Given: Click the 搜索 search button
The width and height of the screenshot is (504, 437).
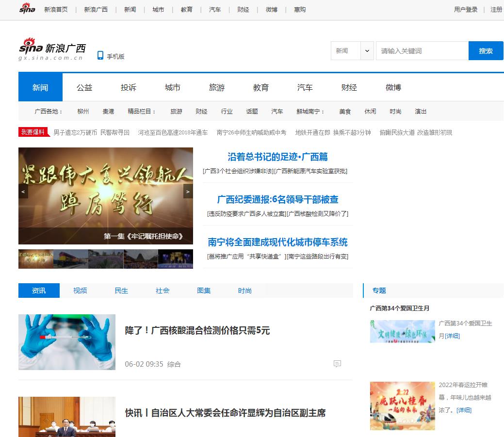Looking at the screenshot, I should 486,51.
